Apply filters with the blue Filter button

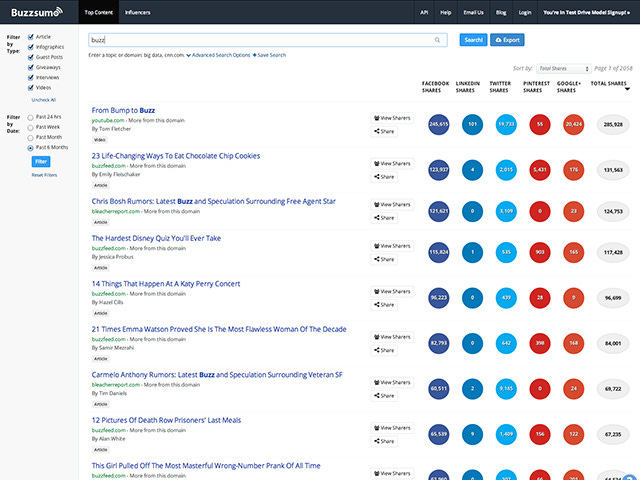[x=41, y=162]
